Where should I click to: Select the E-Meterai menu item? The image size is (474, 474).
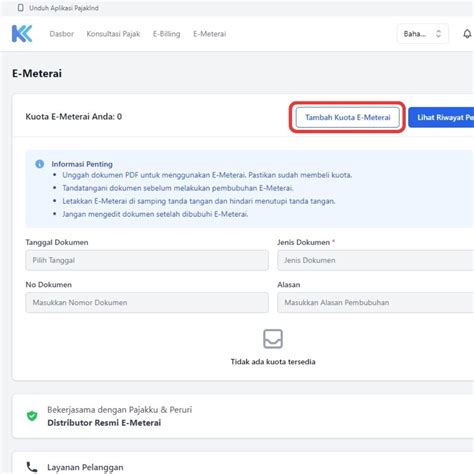pyautogui.click(x=210, y=34)
